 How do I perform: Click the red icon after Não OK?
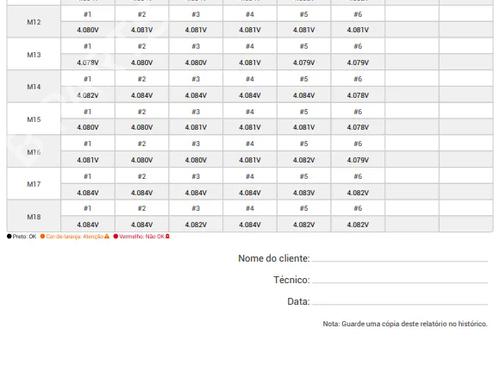pos(168,236)
